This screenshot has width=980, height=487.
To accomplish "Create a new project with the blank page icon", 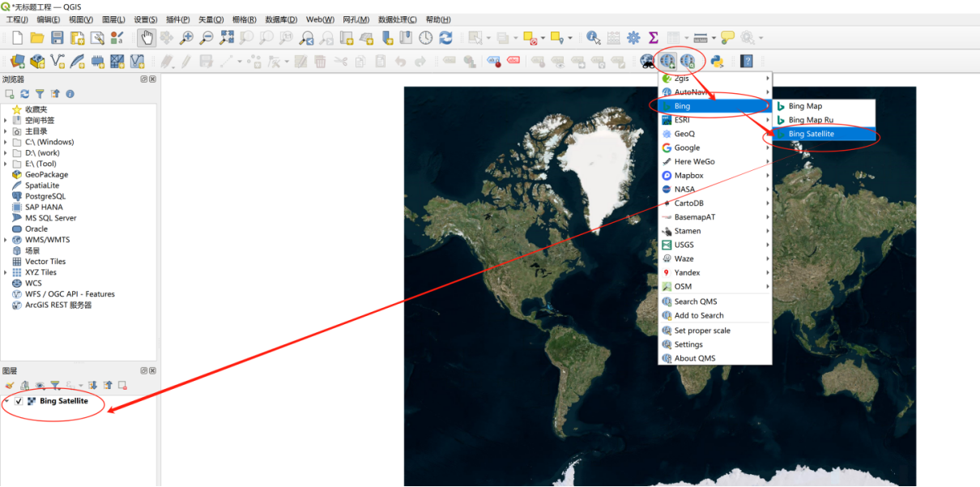I will (17, 37).
